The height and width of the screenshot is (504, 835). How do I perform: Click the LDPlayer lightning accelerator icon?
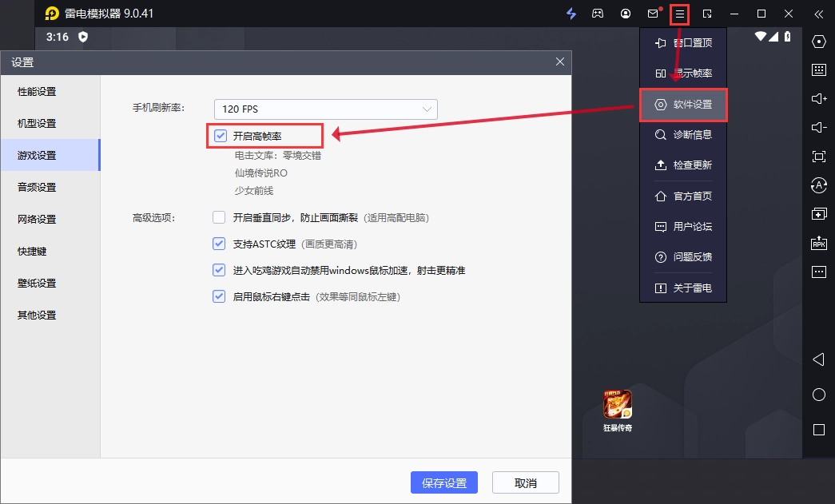(x=571, y=14)
